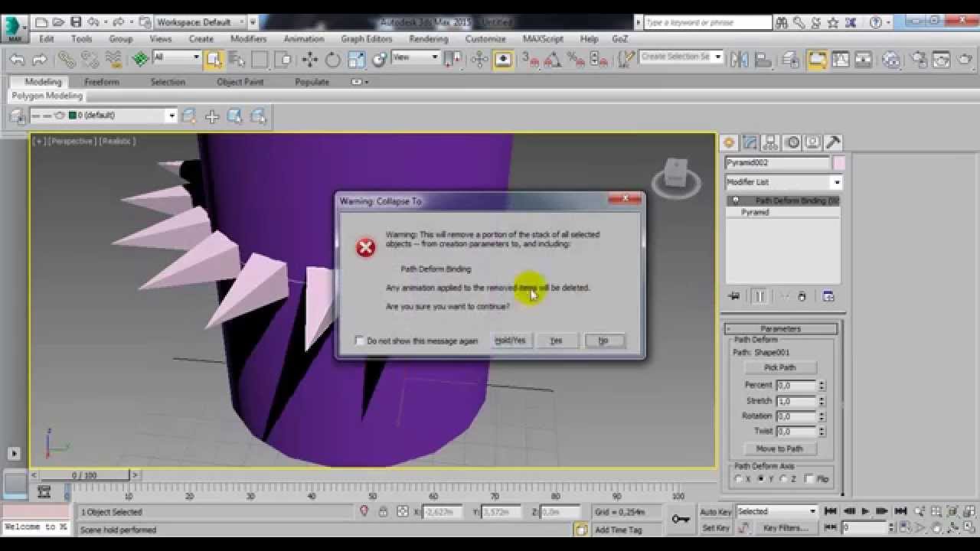Open the Modifier List dropdown

(783, 182)
